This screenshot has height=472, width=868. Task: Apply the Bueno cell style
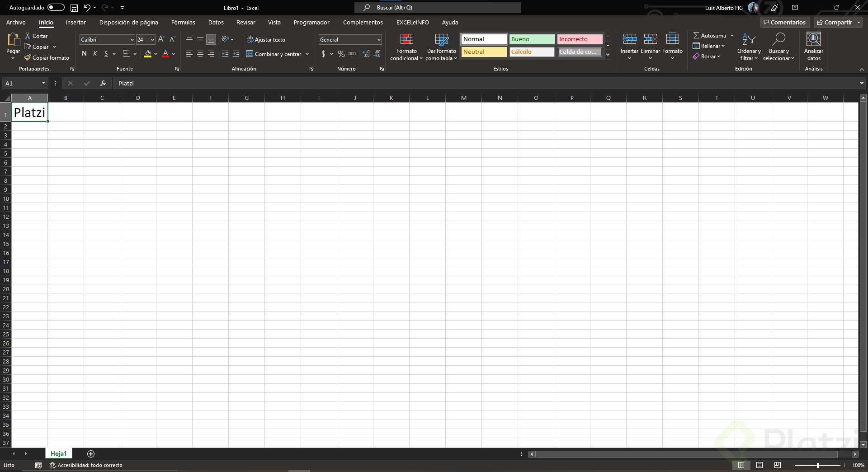(532, 39)
